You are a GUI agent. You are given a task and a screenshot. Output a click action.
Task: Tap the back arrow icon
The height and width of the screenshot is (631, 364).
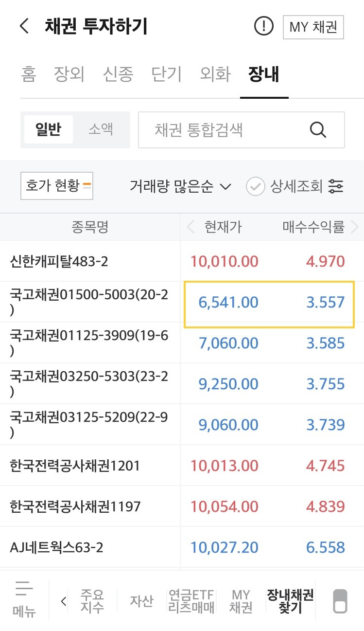tap(24, 26)
